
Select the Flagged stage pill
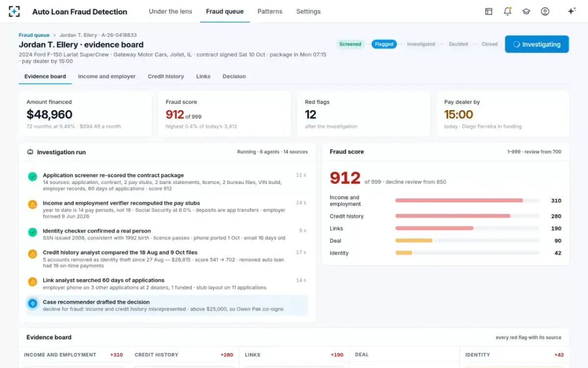[384, 44]
